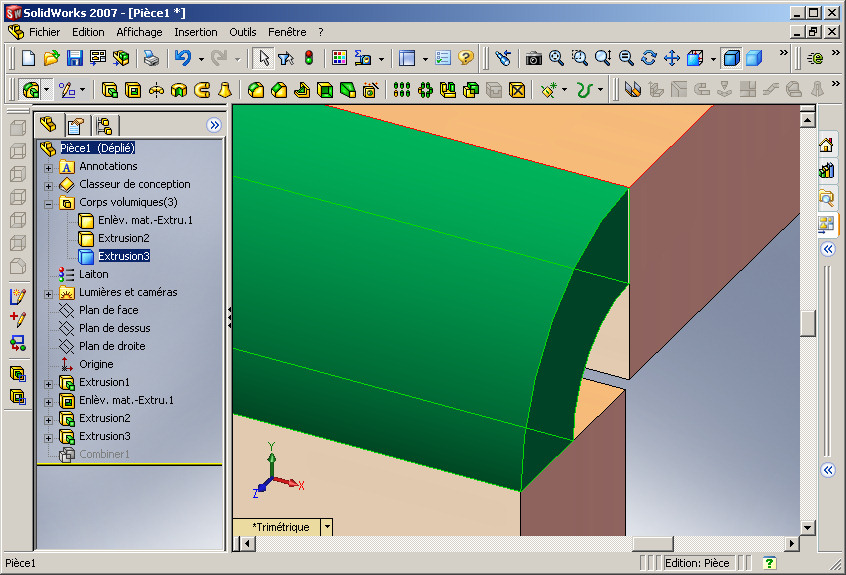The image size is (846, 575).
Task: Expand the Enlèv. mat.-Extru.1 feature node
Action: tap(48, 402)
